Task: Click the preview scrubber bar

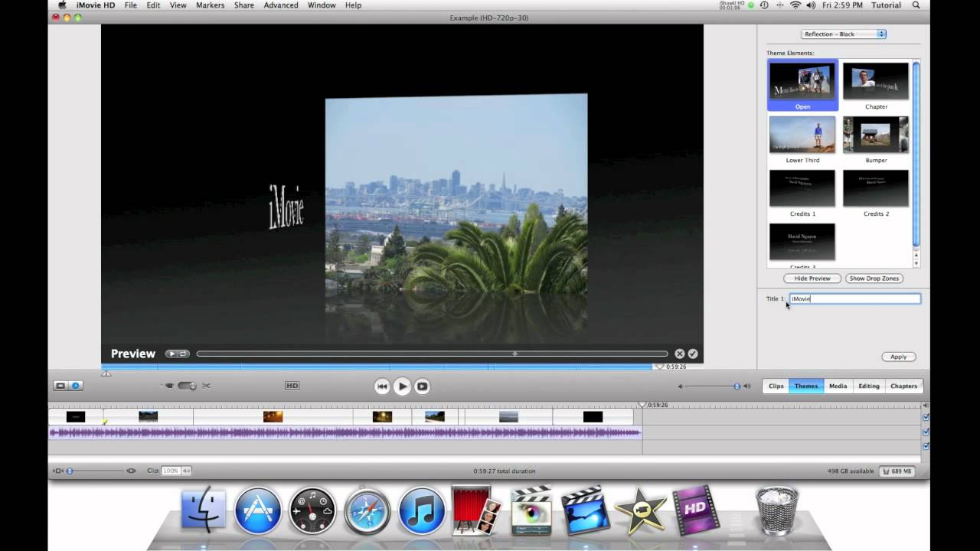Action: coord(432,354)
